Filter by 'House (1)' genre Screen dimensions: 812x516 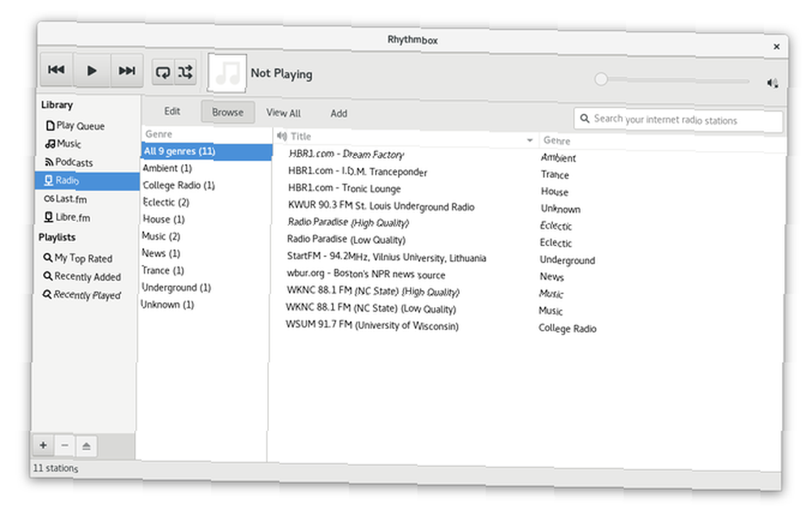tap(164, 219)
